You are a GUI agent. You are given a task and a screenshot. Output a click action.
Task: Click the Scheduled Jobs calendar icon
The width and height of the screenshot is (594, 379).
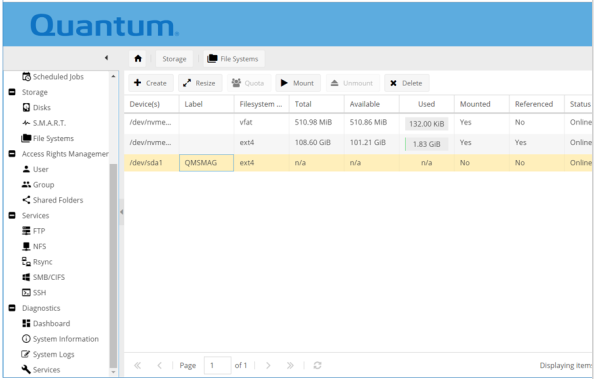pyautogui.click(x=26, y=77)
